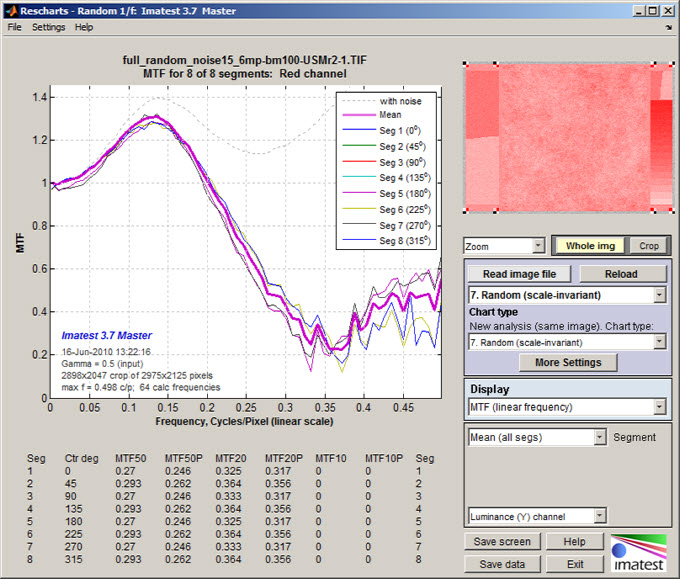Open the Help menu
Viewport: 680px width, 579px height.
[84, 27]
